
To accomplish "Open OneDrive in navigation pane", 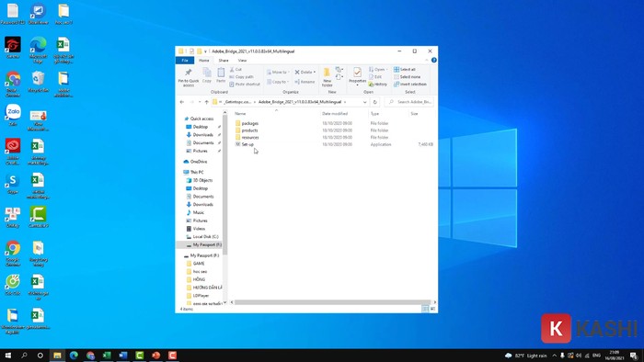I will [195, 162].
